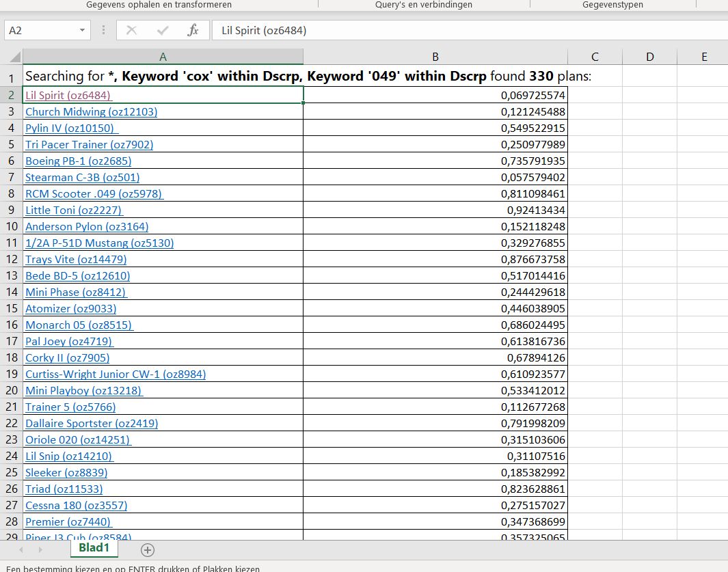Image resolution: width=728 pixels, height=572 pixels.
Task: Open the Atomizer (oz9033) link
Action: (70, 309)
